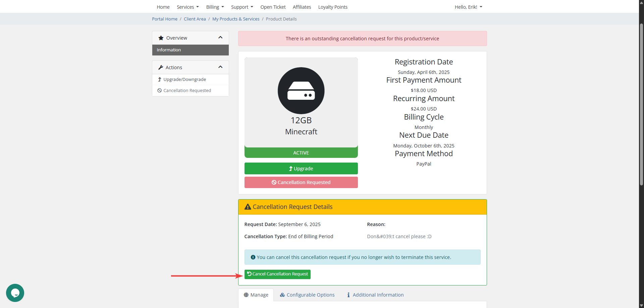This screenshot has height=308, width=644.
Task: Select Upgrade/Downgrade in Actions sidebar
Action: (x=184, y=80)
